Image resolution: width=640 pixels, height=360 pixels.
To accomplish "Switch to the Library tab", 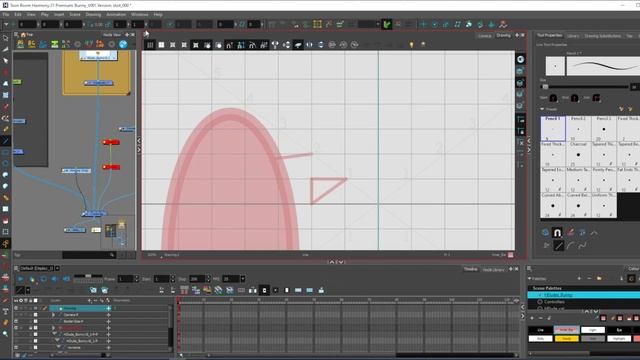I will (573, 36).
